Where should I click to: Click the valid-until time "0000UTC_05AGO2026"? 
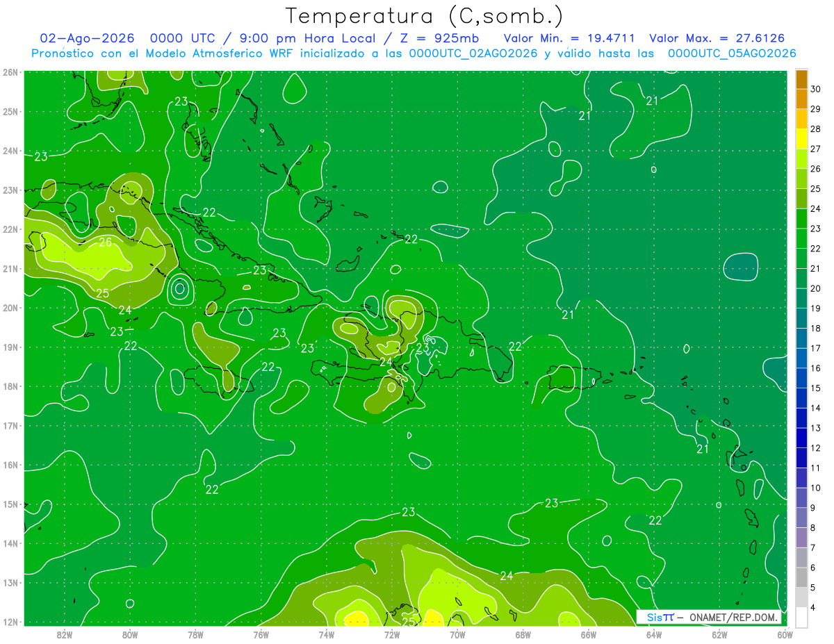(732, 53)
